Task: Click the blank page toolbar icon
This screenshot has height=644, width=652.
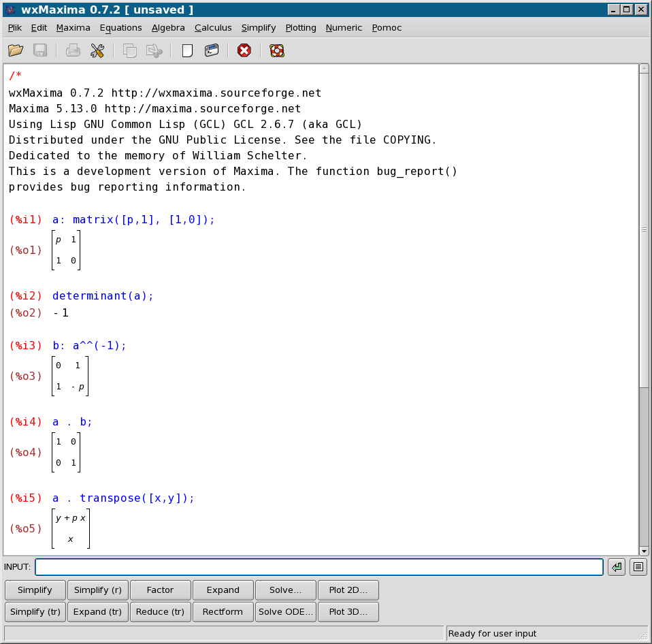Action: tap(187, 50)
